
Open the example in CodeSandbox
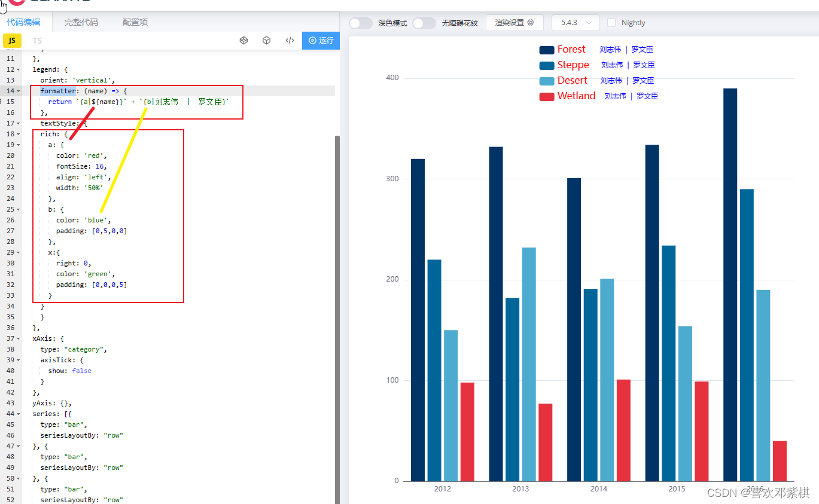(x=266, y=40)
